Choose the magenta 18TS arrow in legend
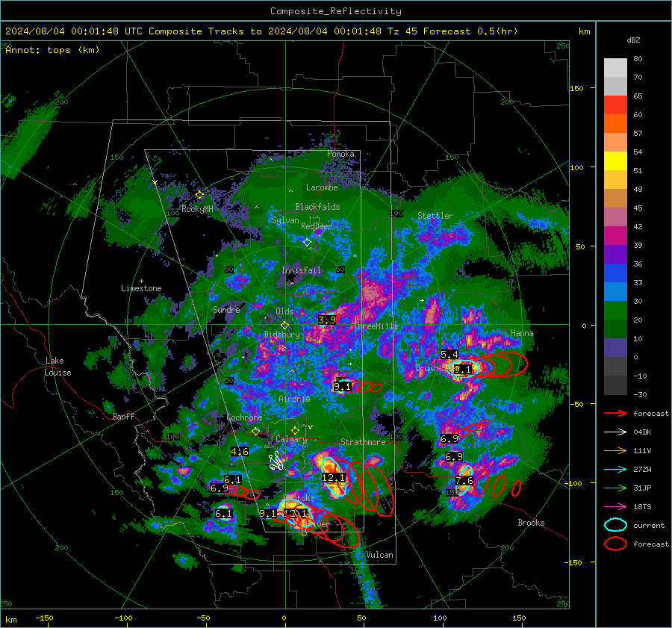The height and width of the screenshot is (628, 672). pyautogui.click(x=615, y=507)
